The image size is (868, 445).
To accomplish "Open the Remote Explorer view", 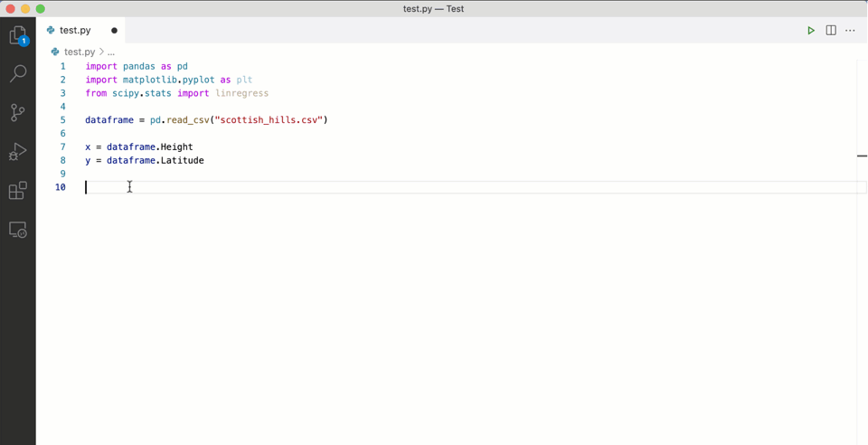I will (x=18, y=231).
